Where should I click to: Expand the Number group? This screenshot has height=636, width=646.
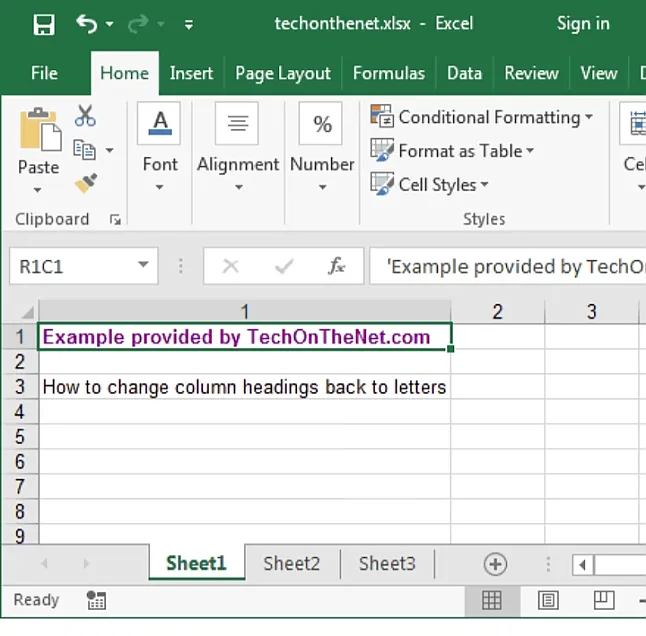tap(323, 188)
